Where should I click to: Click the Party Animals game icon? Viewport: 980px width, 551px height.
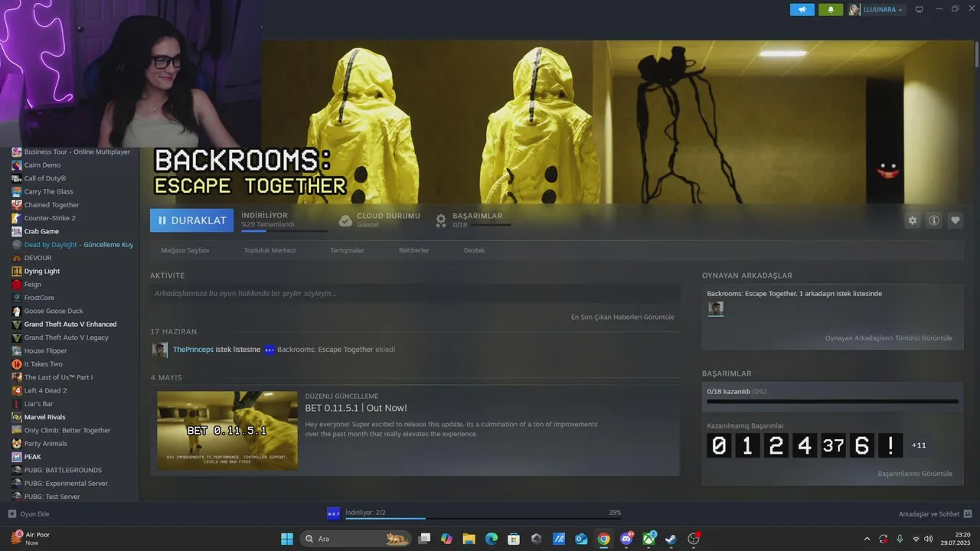click(17, 444)
